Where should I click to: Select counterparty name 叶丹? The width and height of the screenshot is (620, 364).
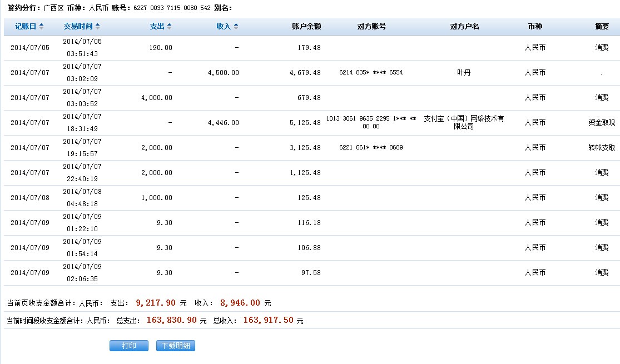464,72
